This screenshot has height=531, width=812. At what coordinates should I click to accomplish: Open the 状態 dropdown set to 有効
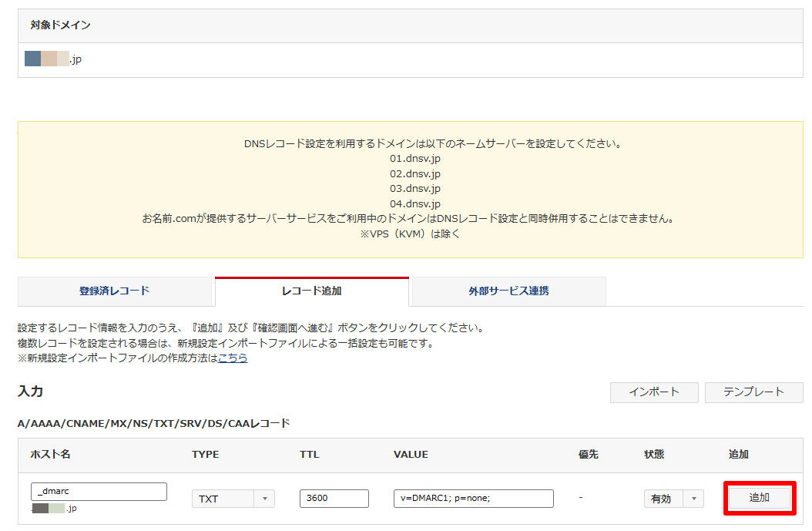click(x=673, y=499)
